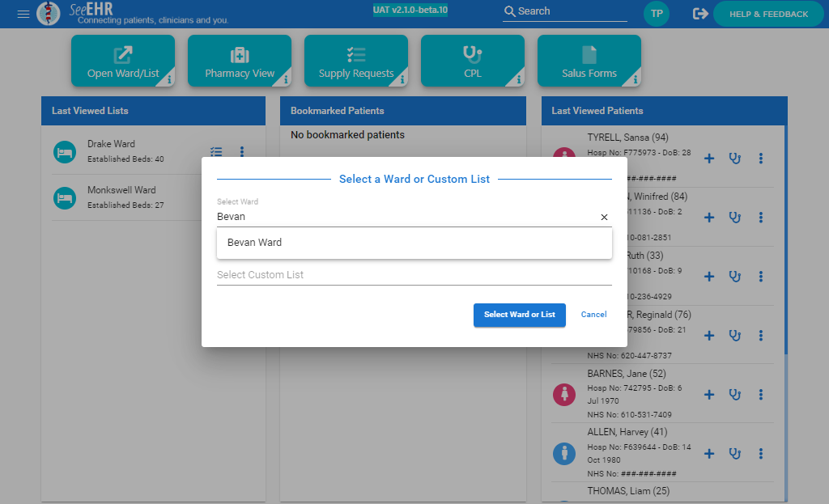The height and width of the screenshot is (504, 829).
Task: Click the UAT v2.1.0-beta.10 version label
Action: [410, 10]
